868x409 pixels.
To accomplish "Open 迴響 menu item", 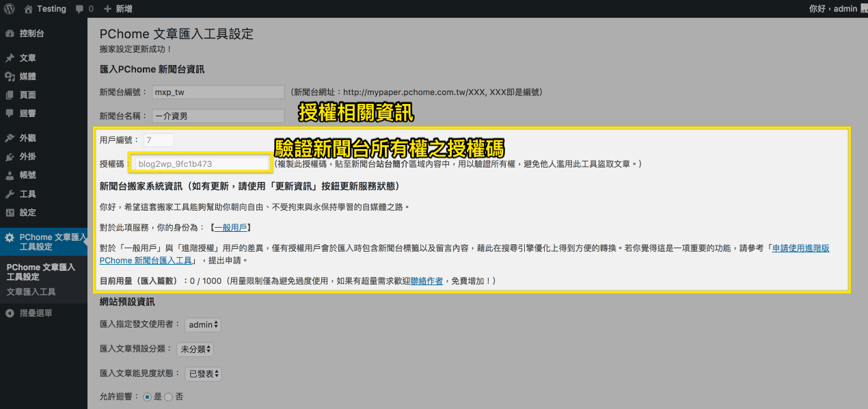I will [x=44, y=114].
